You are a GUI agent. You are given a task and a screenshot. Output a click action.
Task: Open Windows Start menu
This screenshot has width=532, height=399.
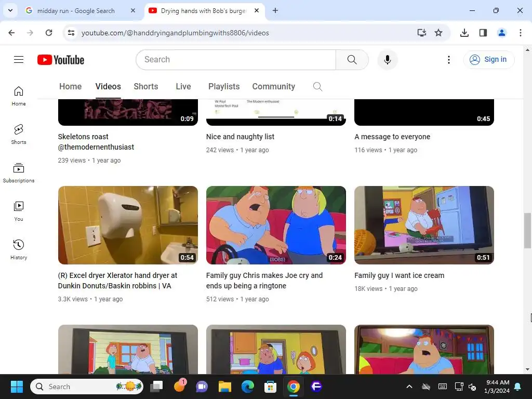click(17, 387)
